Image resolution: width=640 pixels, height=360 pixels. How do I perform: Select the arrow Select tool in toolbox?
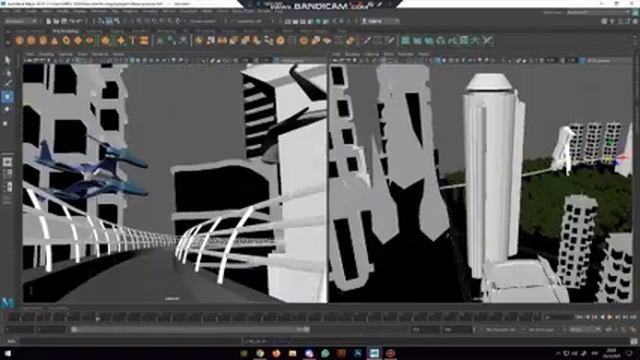coord(7,60)
